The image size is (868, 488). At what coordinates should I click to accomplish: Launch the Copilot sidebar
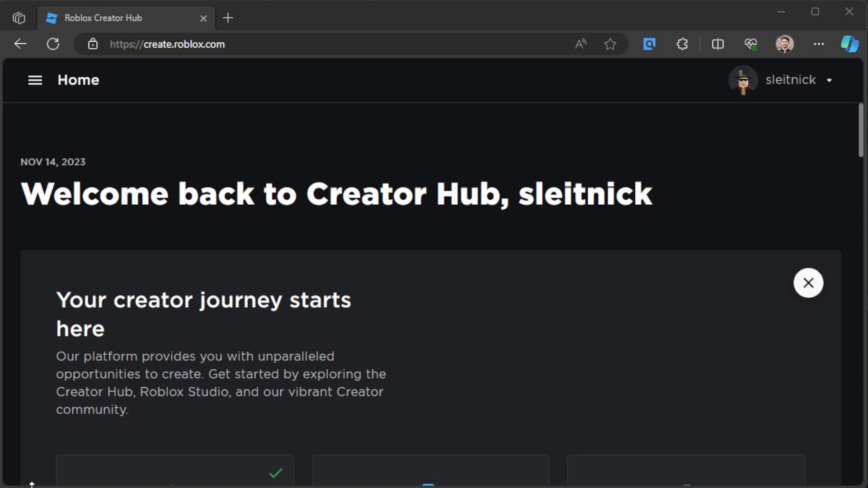[849, 44]
